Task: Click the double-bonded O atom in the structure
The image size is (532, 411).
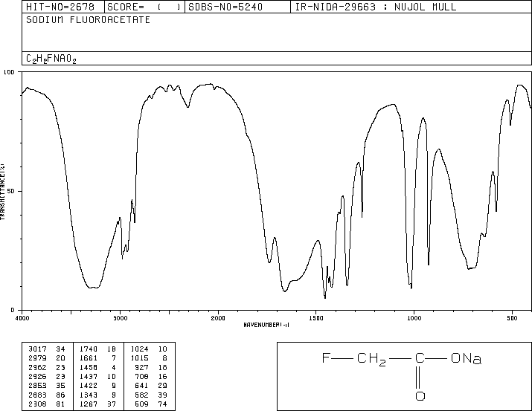Action: (x=420, y=395)
